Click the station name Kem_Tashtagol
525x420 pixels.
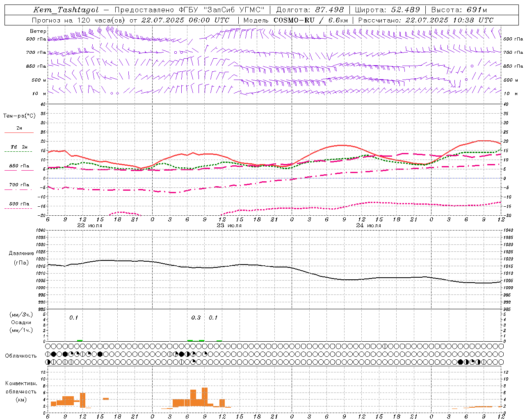coord(66,10)
